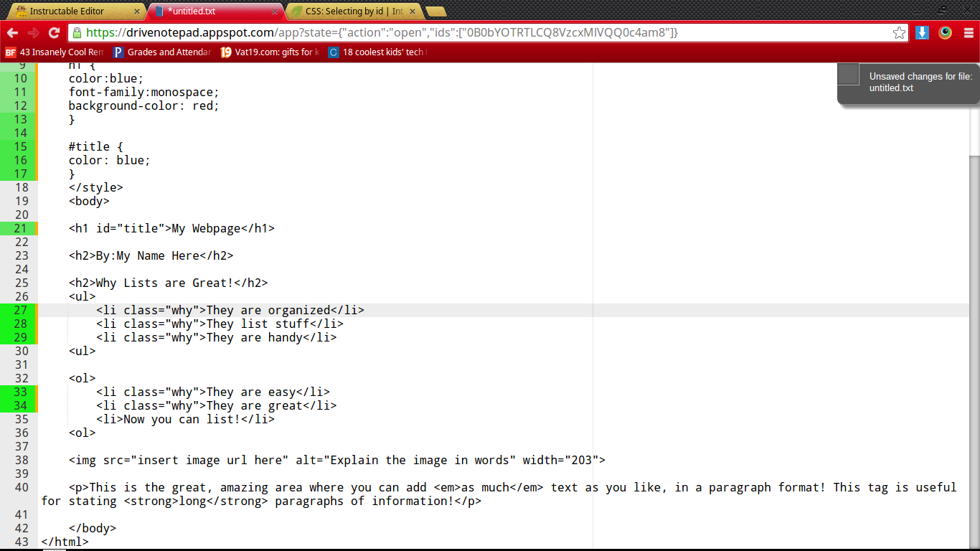980x551 pixels.
Task: Click the Now you can list! line
Action: click(185, 419)
